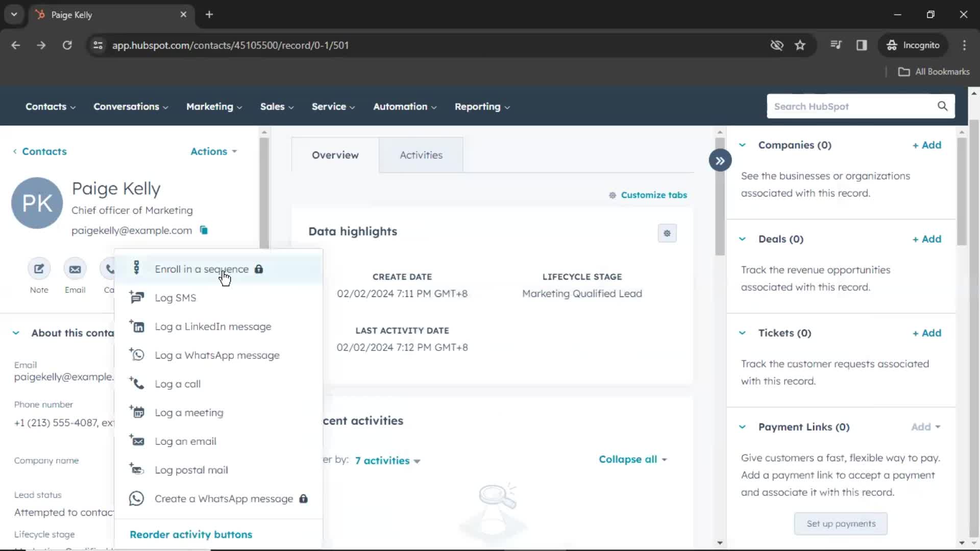Open Data highlights settings gear
The image size is (980, 551).
tap(667, 233)
